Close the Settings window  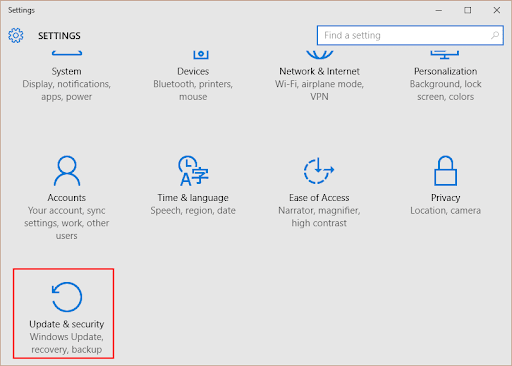[x=497, y=10]
